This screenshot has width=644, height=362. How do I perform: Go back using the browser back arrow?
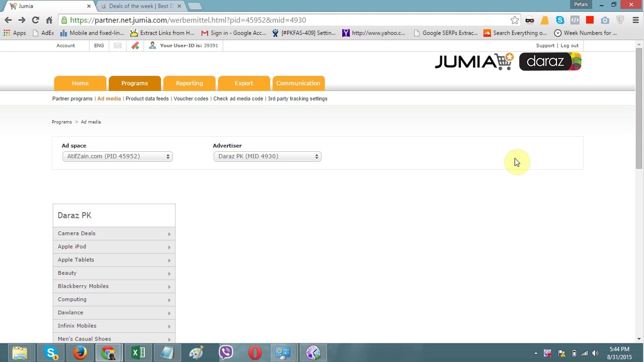point(8,20)
